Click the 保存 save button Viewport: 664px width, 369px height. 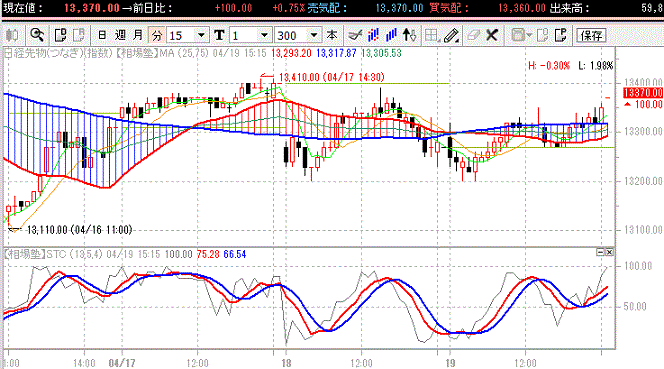591,36
